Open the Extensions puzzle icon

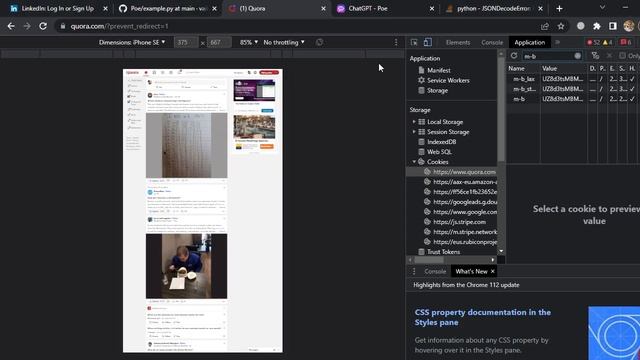click(x=597, y=26)
